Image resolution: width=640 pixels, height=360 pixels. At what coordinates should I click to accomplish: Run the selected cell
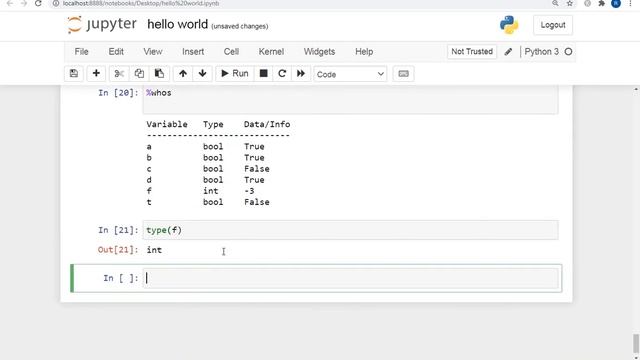[x=235, y=73]
